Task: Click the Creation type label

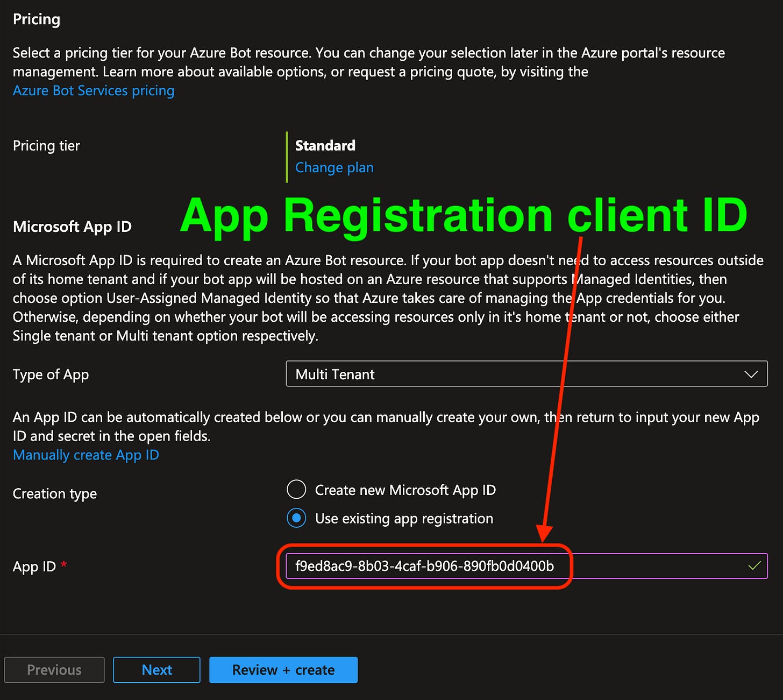Action: pyautogui.click(x=55, y=493)
